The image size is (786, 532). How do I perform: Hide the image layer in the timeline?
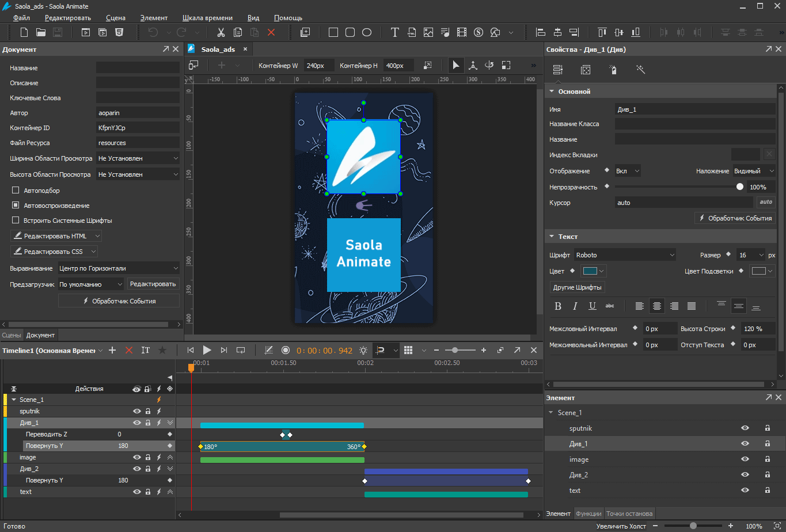[137, 457]
